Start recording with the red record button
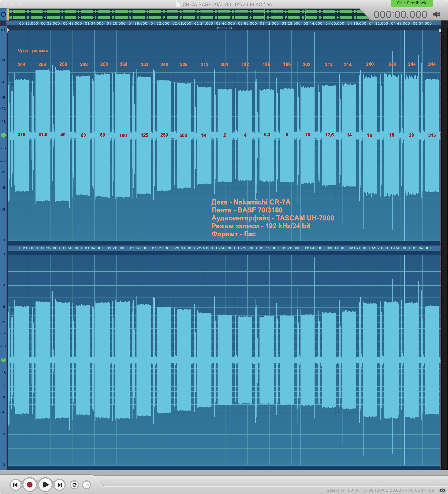The height and width of the screenshot is (494, 448). (x=30, y=485)
